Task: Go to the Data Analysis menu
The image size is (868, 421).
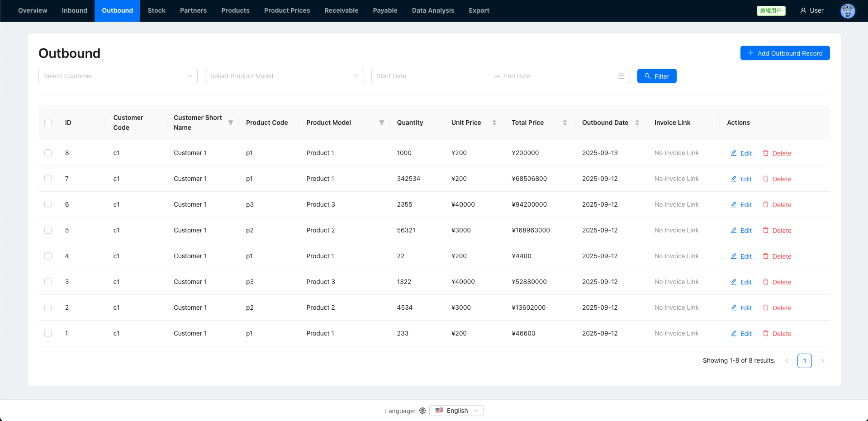Action: (433, 10)
